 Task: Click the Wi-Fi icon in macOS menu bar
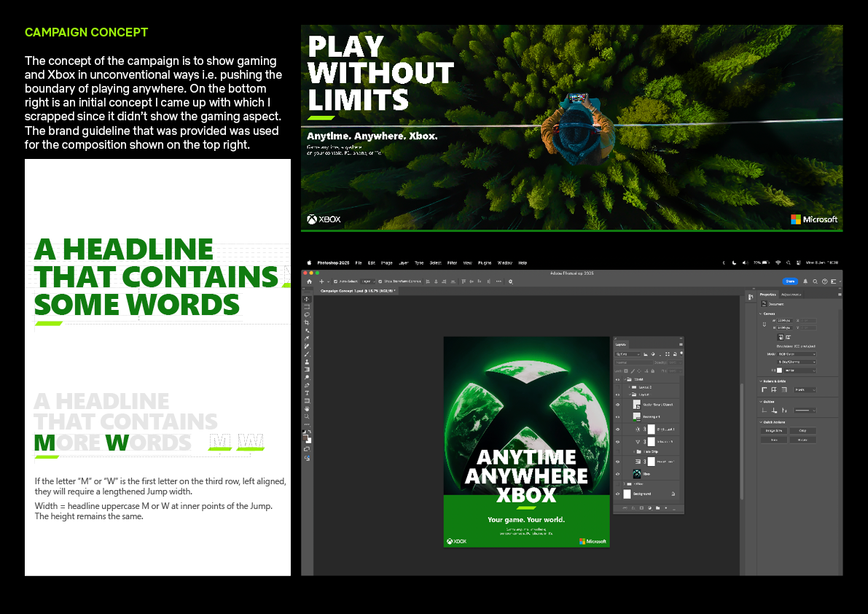click(778, 263)
